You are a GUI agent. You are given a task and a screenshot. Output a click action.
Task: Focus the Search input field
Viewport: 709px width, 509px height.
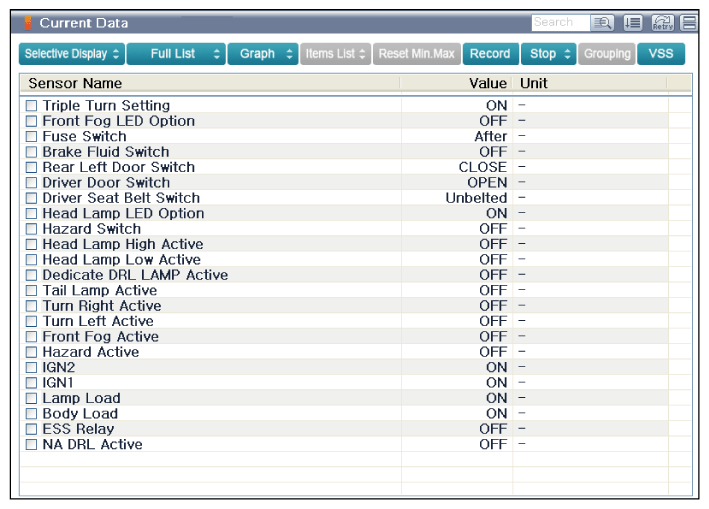click(561, 23)
